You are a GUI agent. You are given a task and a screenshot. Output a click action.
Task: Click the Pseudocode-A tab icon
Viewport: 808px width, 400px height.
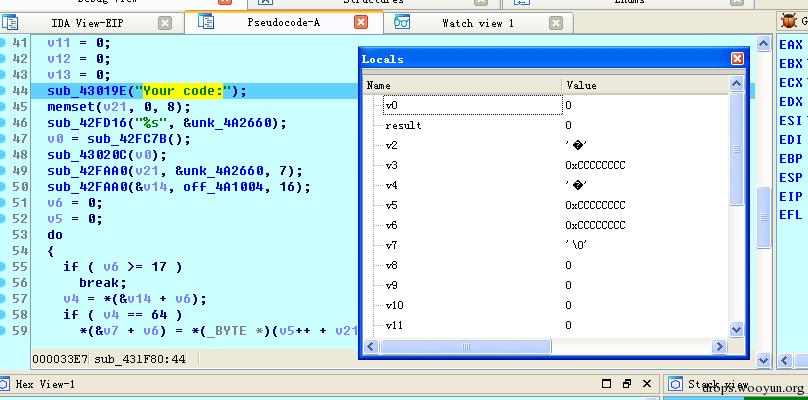pos(206,22)
